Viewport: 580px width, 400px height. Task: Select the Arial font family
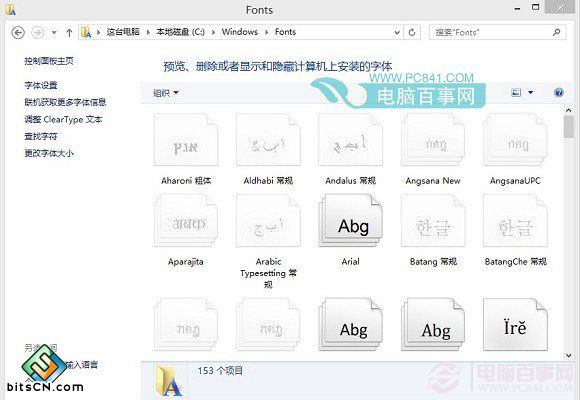tap(350, 230)
